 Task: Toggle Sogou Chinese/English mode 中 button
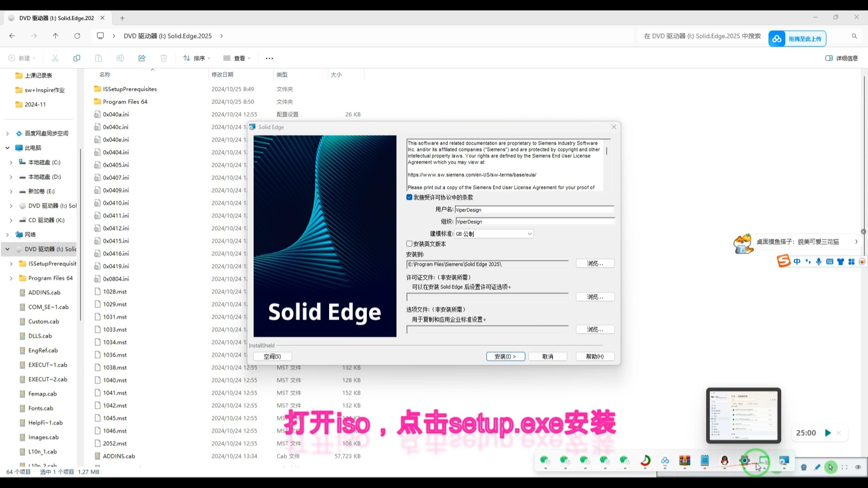(797, 262)
